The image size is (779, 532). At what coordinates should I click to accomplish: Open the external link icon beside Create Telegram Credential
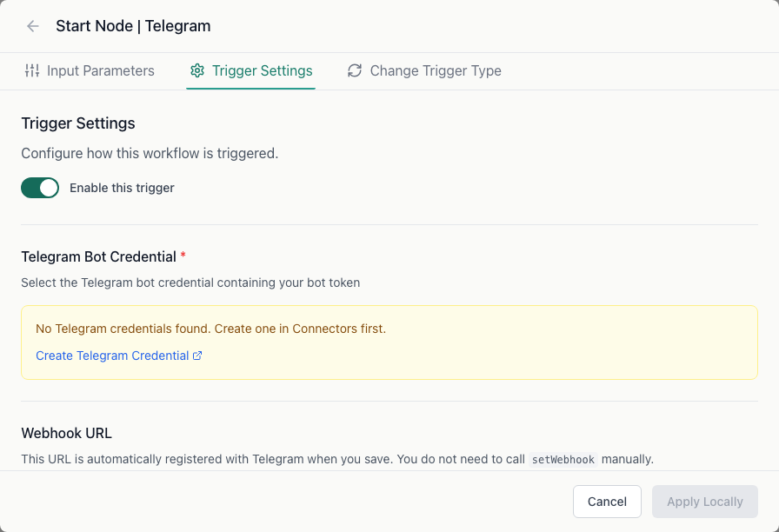click(197, 355)
